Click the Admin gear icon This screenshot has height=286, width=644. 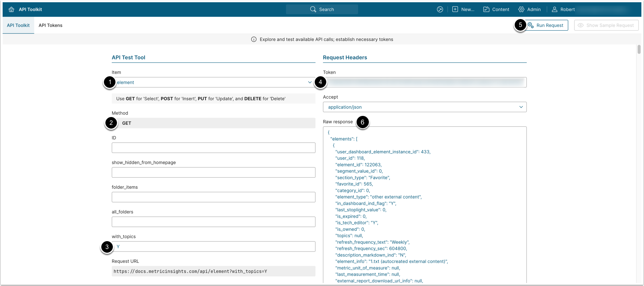521,9
